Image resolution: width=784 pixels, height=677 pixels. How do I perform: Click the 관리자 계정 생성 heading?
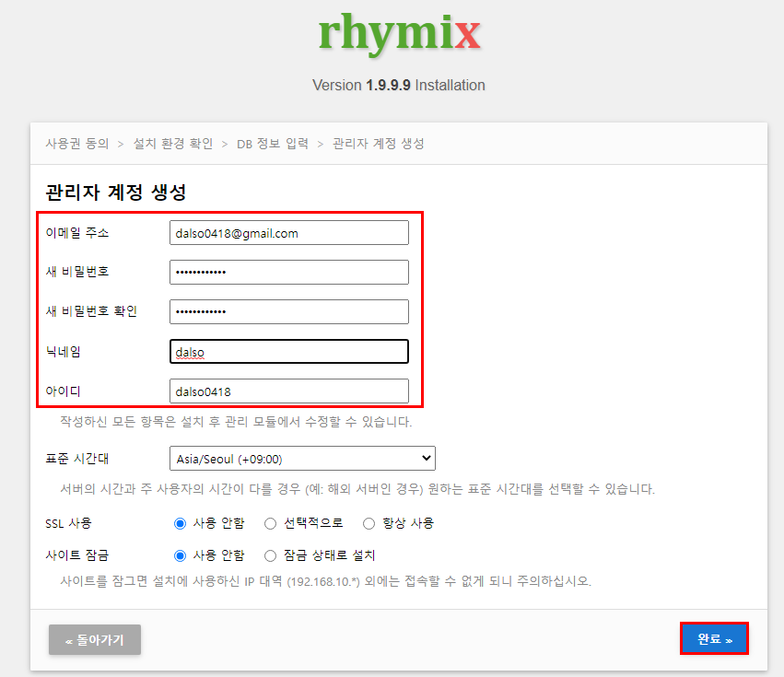[x=116, y=193]
